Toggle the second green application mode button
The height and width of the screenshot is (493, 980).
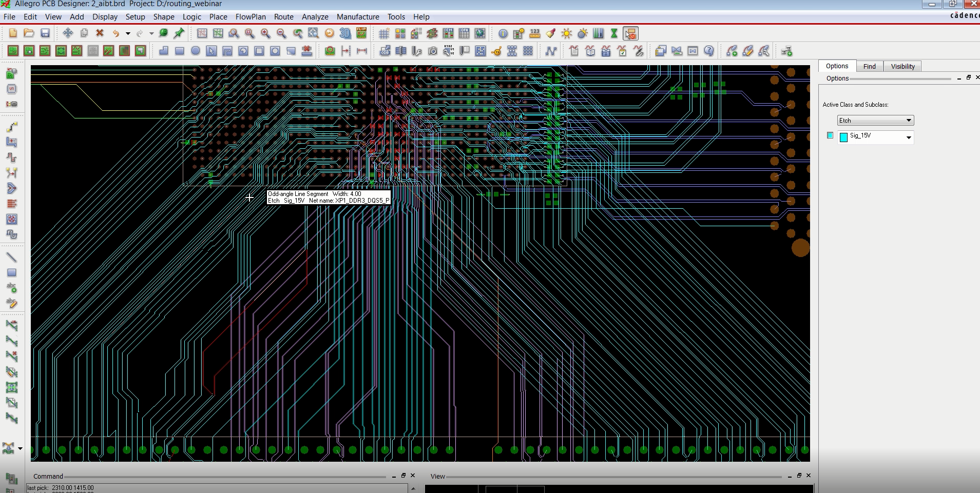point(29,51)
